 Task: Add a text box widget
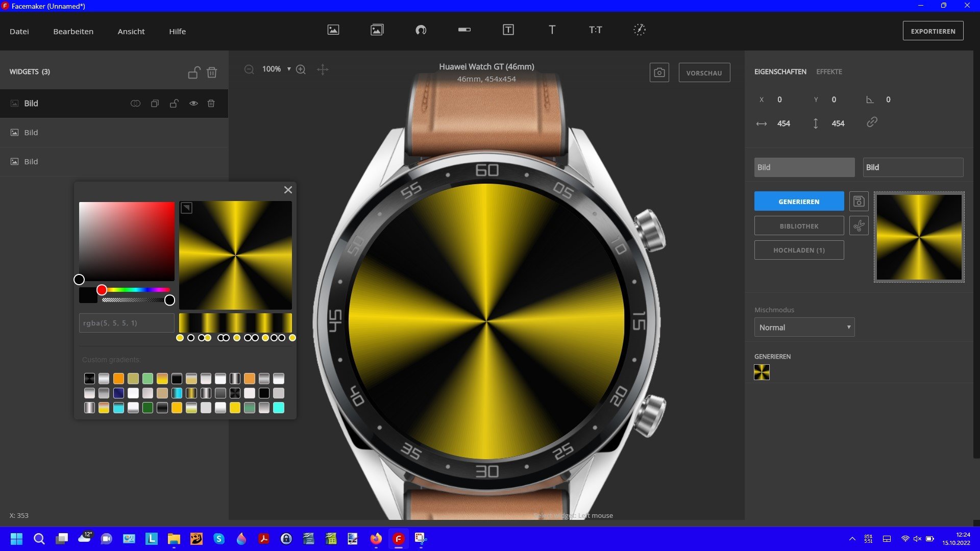[508, 30]
